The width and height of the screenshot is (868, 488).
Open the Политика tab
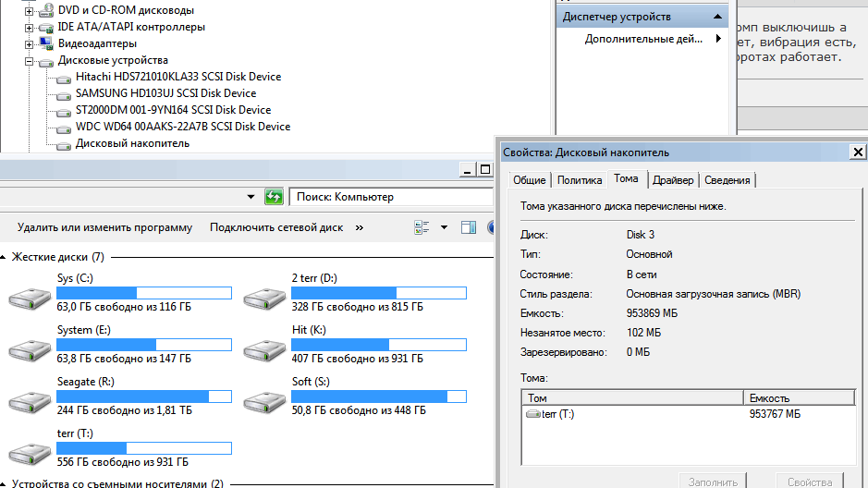(579, 180)
